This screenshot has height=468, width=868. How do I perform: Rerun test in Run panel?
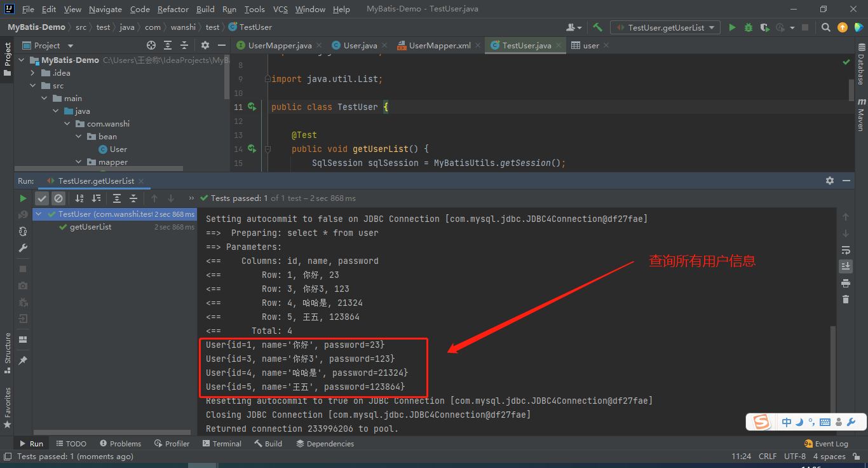(x=24, y=198)
